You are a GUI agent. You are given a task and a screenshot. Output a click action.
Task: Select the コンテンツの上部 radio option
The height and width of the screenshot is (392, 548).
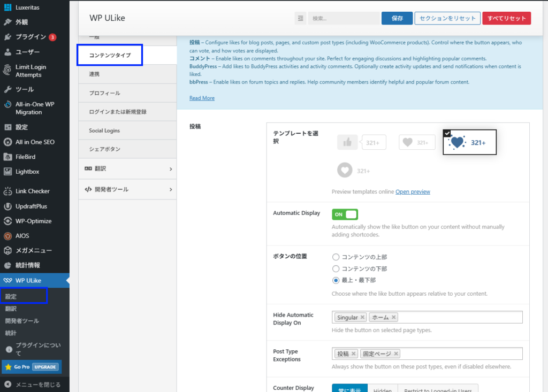click(x=336, y=257)
